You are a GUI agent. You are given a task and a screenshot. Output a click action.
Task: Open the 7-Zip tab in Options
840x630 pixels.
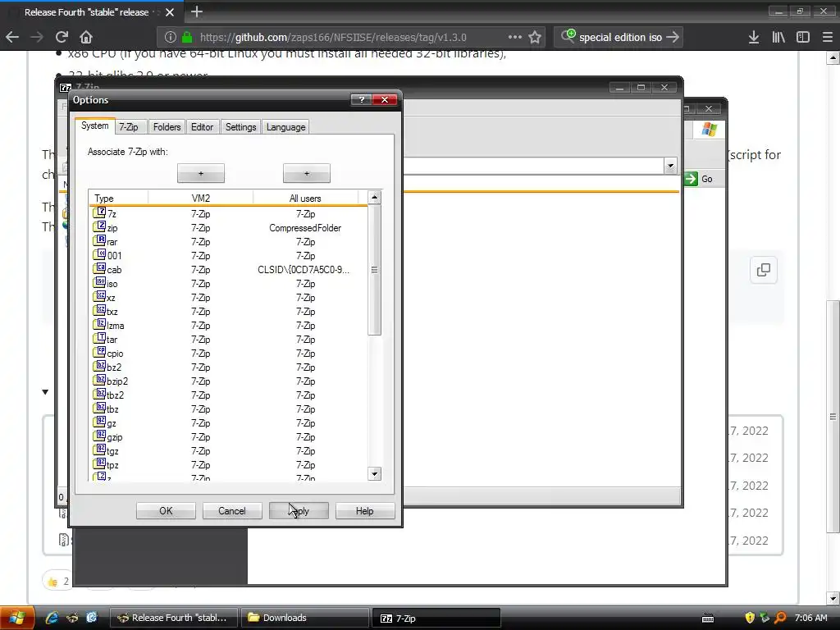129,127
